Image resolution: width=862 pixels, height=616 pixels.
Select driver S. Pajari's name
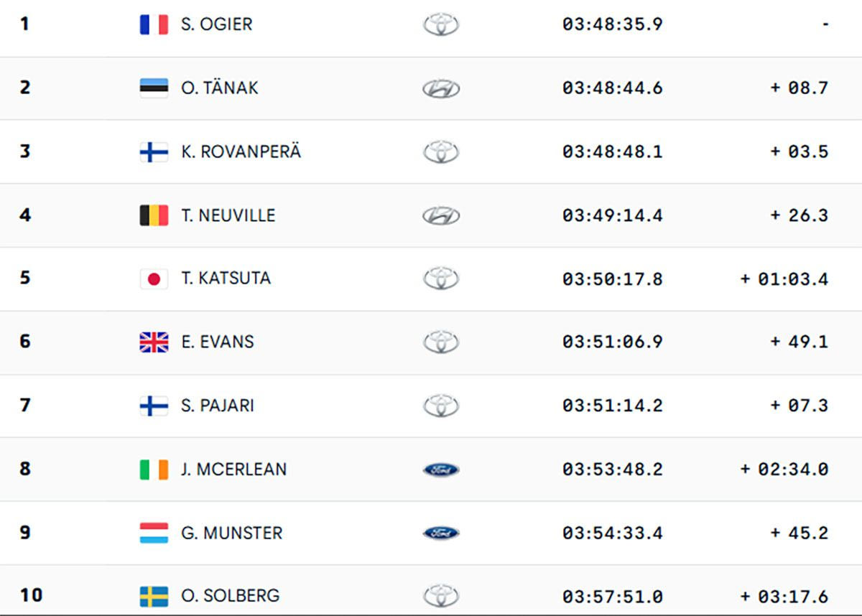pyautogui.click(x=218, y=406)
